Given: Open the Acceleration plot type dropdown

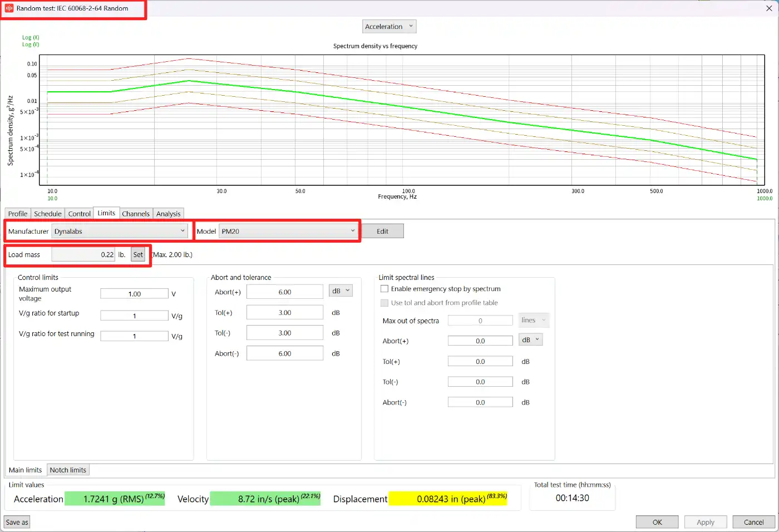Looking at the screenshot, I should click(389, 27).
